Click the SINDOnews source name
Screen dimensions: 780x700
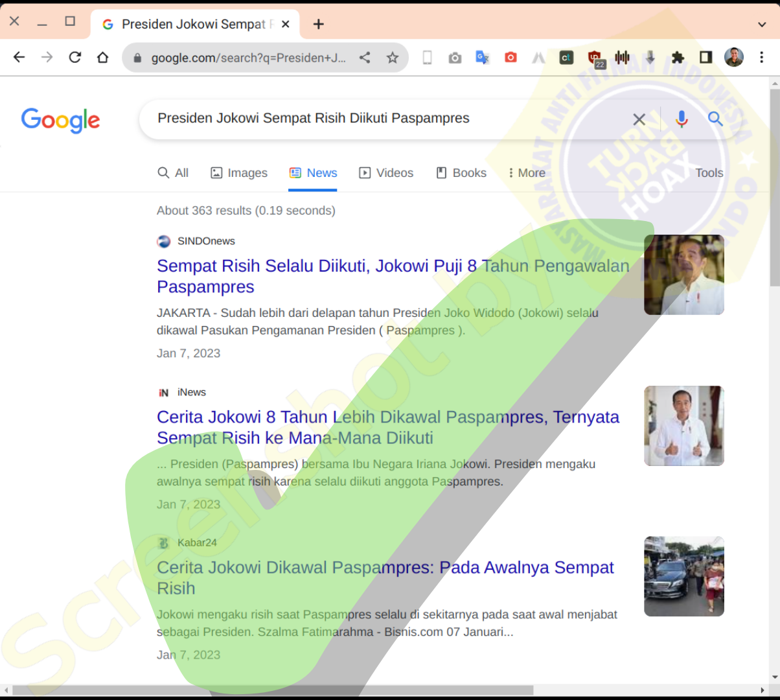(x=206, y=241)
